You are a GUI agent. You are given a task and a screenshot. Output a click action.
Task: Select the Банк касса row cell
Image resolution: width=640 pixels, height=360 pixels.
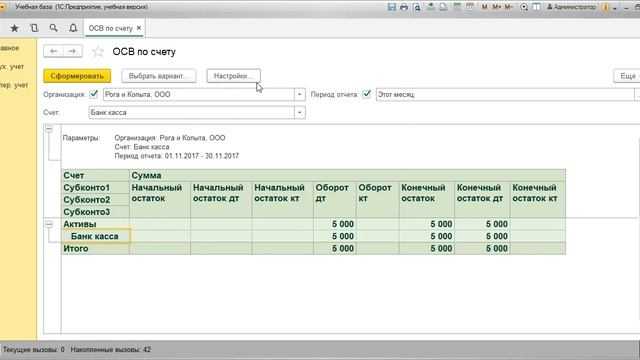coord(96,236)
